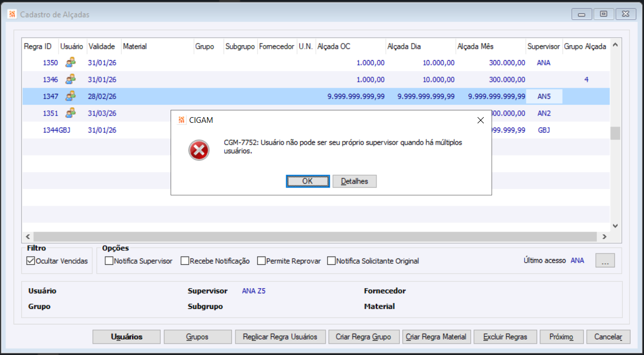Click the Alçada Dia column header
This screenshot has height=355, width=644.
click(421, 46)
